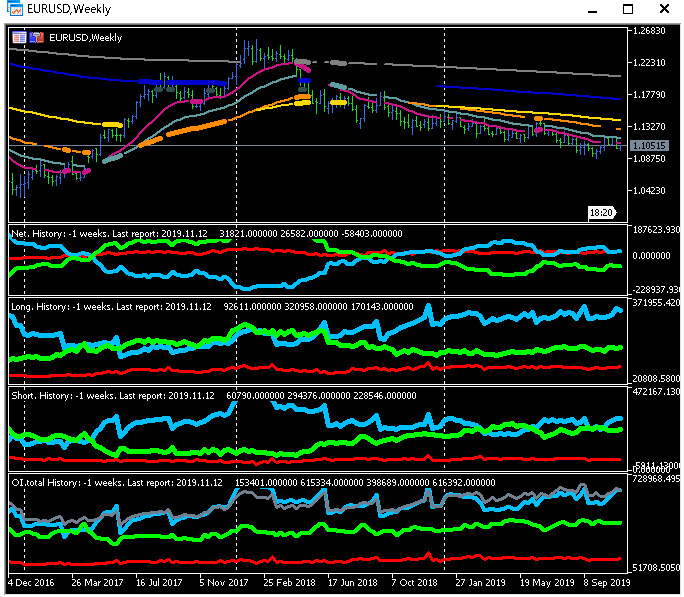Click the 17 Jun 2018 date label

click(353, 583)
